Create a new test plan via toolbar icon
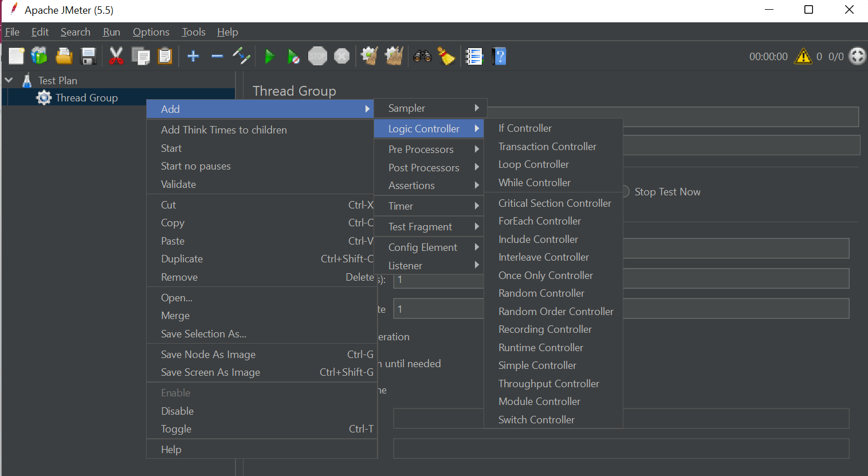868x476 pixels. pos(16,56)
